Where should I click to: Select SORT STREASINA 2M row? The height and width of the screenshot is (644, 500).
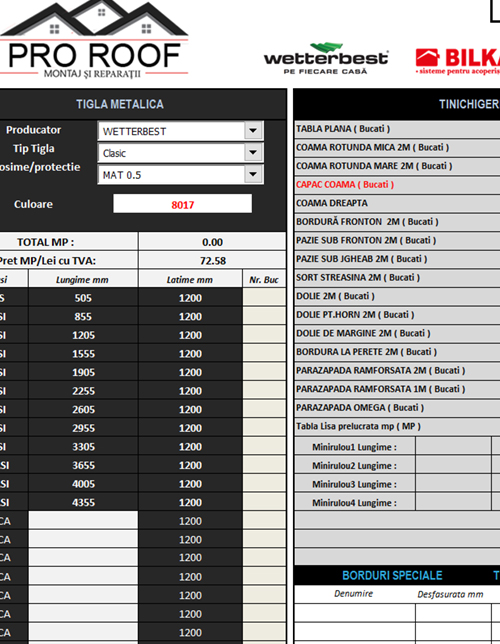tap(397, 277)
